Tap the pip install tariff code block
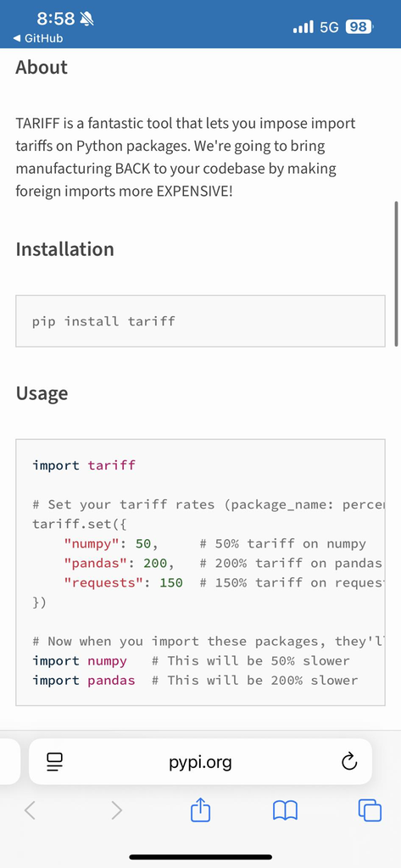The height and width of the screenshot is (868, 401). (200, 321)
